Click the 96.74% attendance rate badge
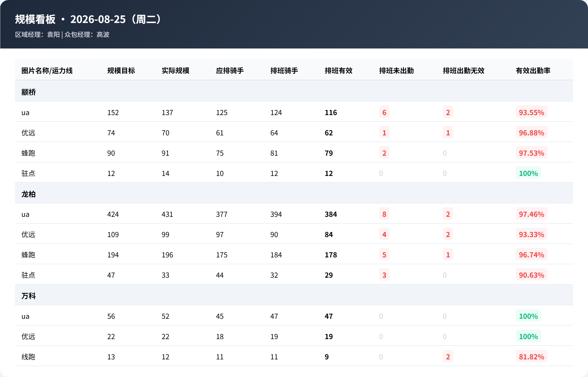Screen dimensions: 588x377 click(531, 254)
